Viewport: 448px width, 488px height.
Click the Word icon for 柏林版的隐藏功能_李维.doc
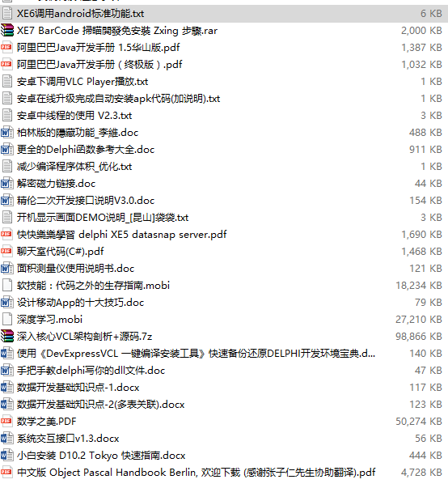click(x=6, y=132)
